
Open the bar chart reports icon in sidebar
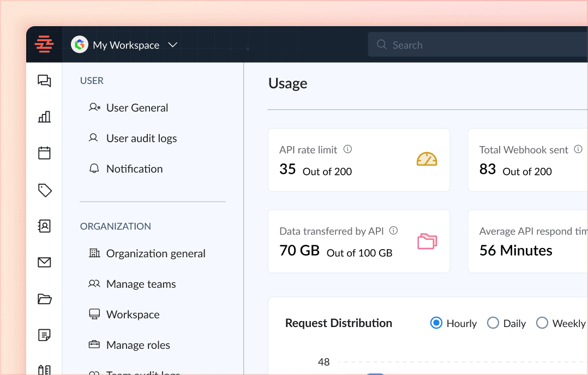(44, 117)
